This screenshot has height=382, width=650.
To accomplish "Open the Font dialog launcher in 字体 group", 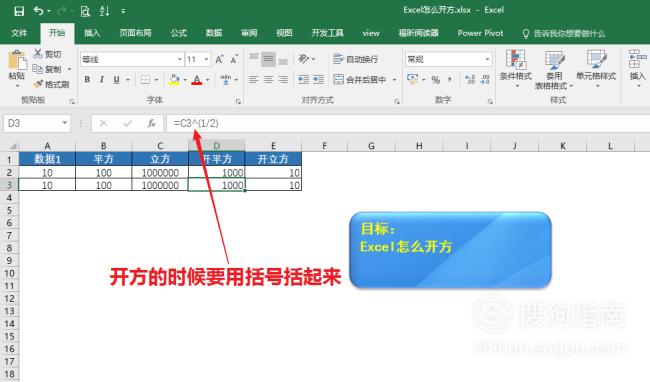I will (x=238, y=101).
